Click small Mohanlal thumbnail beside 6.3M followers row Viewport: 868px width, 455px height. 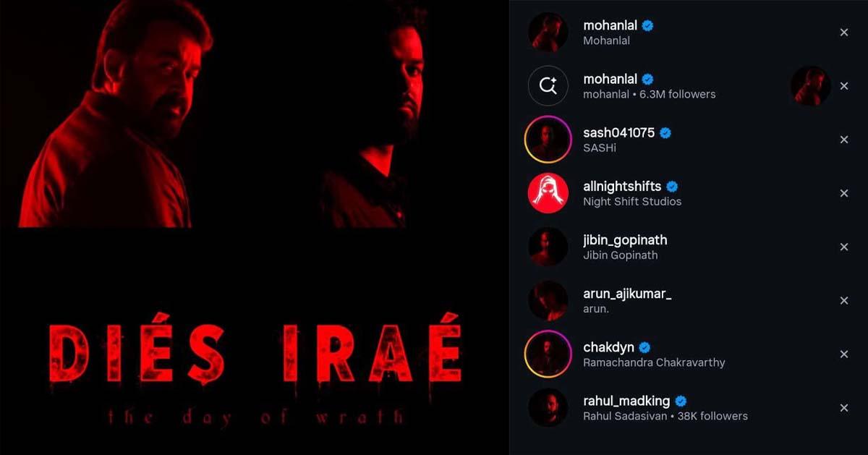coord(810,86)
